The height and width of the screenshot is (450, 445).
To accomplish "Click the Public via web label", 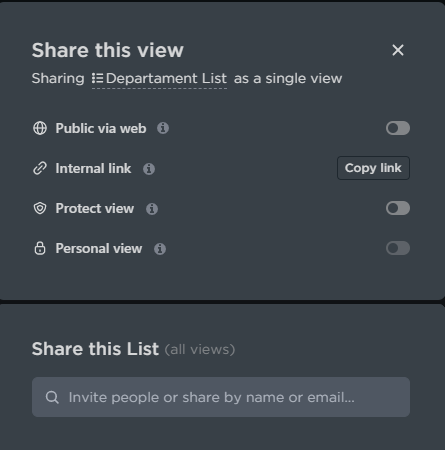I will (101, 128).
